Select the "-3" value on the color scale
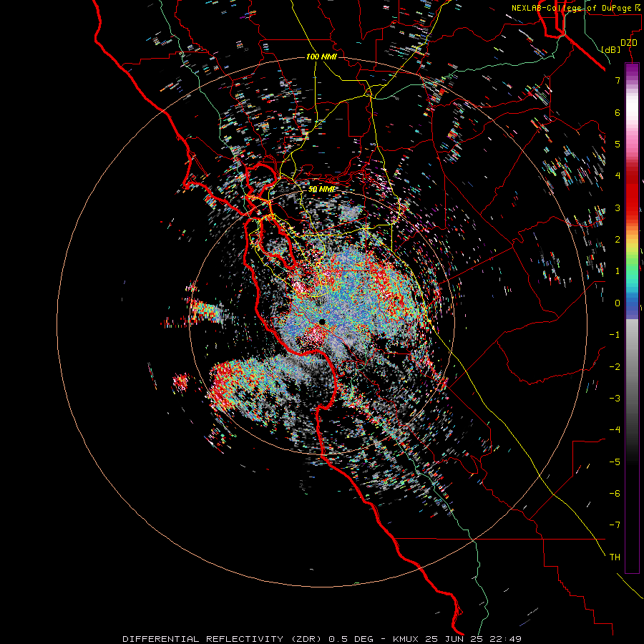Image resolution: width=644 pixels, height=644 pixels. [615, 399]
